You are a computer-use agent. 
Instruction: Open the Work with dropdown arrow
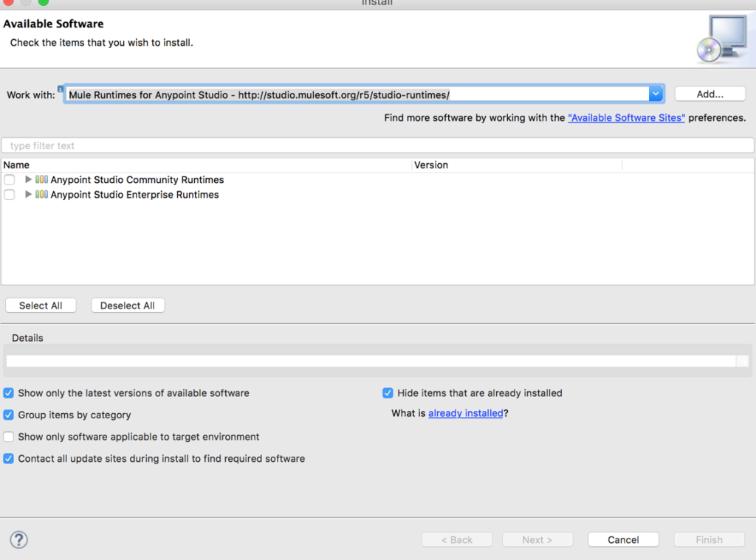656,94
